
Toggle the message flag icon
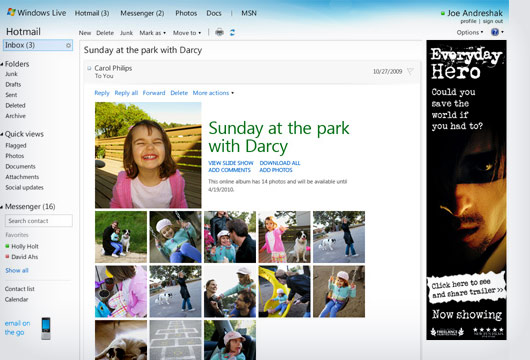[410, 71]
